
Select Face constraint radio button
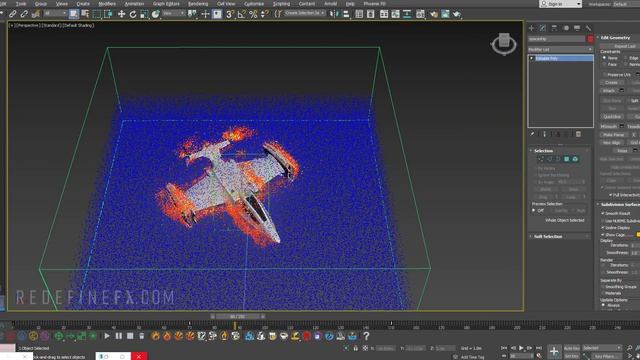pos(604,64)
